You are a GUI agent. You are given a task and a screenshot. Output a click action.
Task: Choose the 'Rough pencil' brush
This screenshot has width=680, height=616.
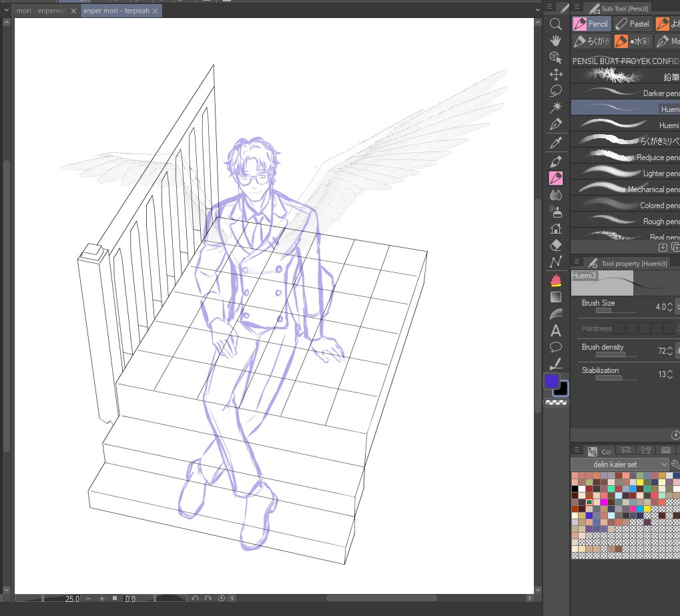coord(625,222)
